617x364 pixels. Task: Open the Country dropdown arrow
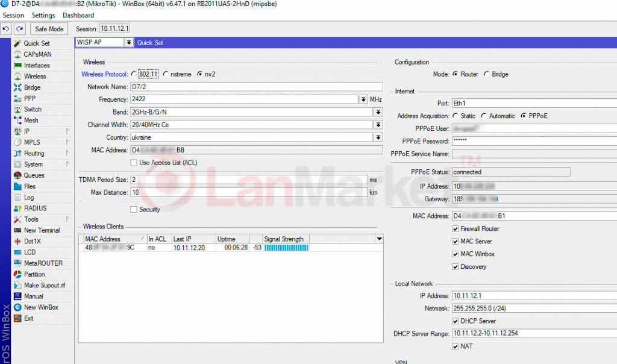pyautogui.click(x=378, y=137)
